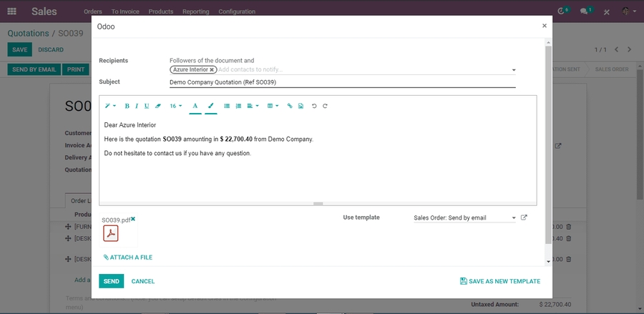Click the Subject input field
This screenshot has width=644, height=314.
tap(343, 82)
